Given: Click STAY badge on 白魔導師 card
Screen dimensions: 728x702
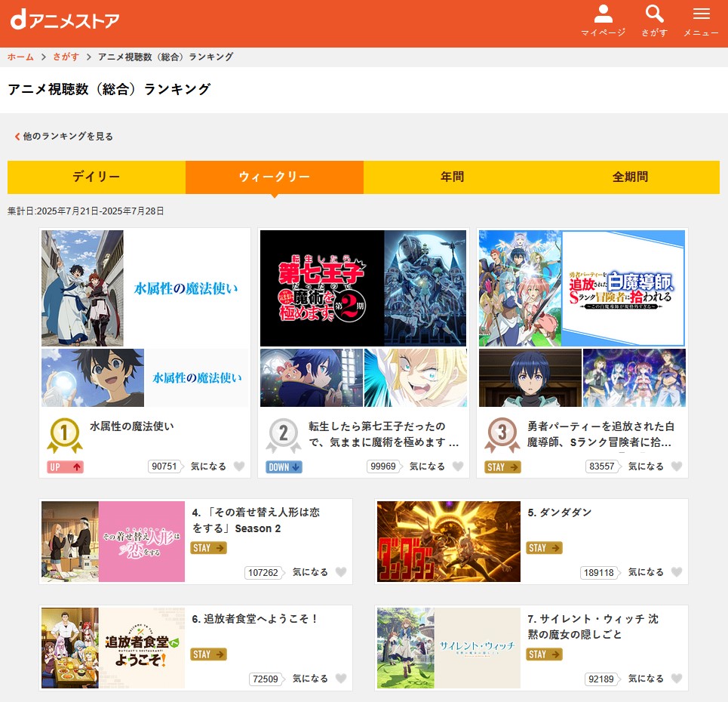Looking at the screenshot, I should pyautogui.click(x=502, y=467).
